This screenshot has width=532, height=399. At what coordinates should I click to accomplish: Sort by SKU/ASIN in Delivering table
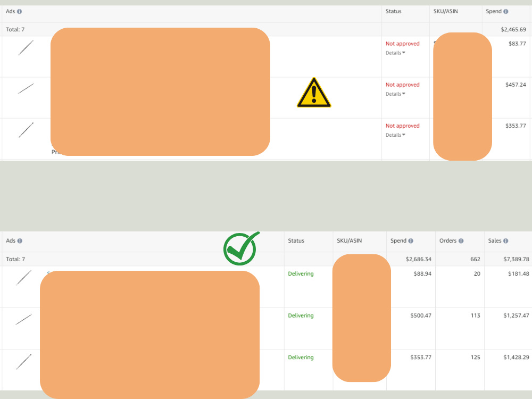(x=349, y=241)
